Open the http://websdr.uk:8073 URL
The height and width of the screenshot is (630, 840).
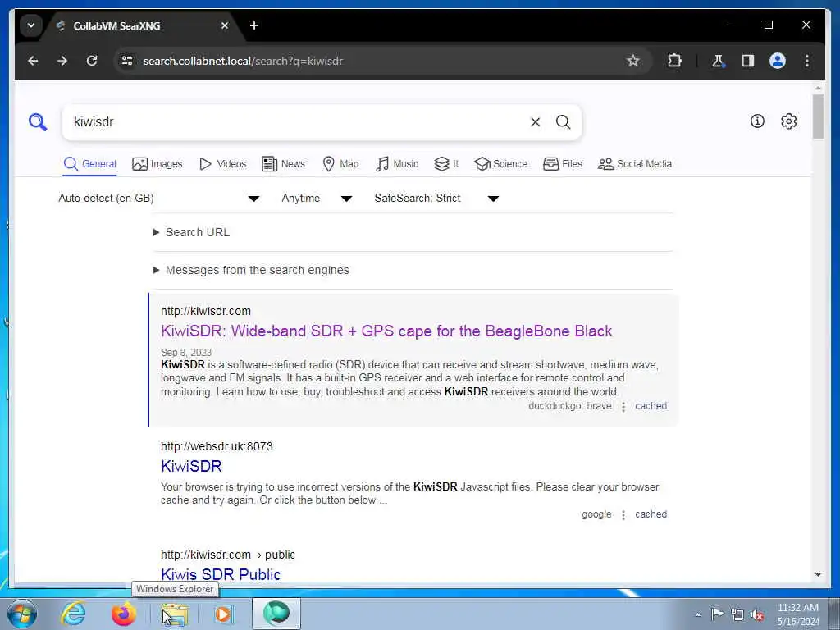[217, 446]
